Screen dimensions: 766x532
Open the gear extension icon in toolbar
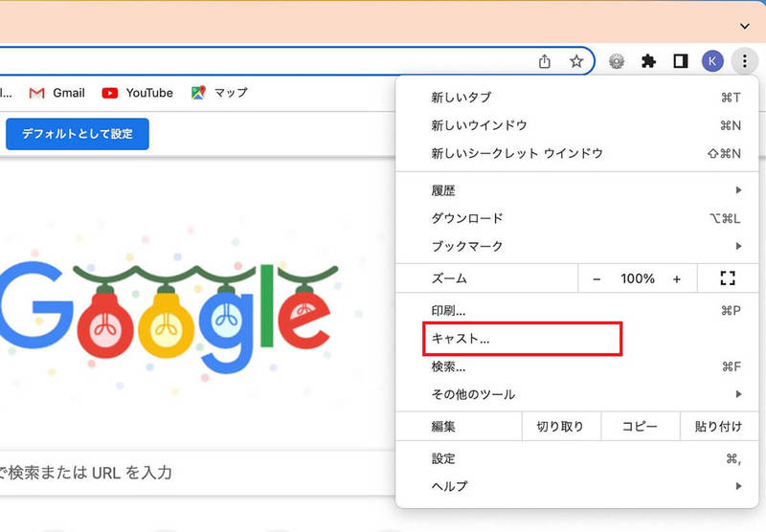coord(617,61)
